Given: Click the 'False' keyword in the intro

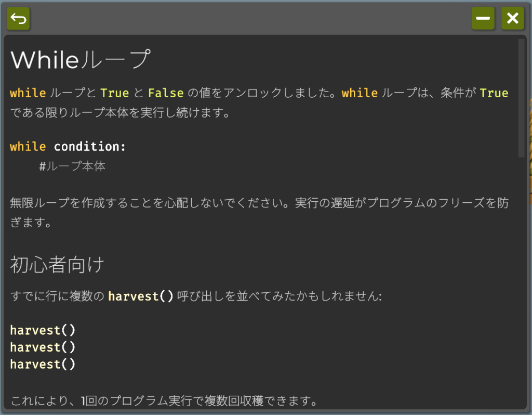Looking at the screenshot, I should (166, 93).
